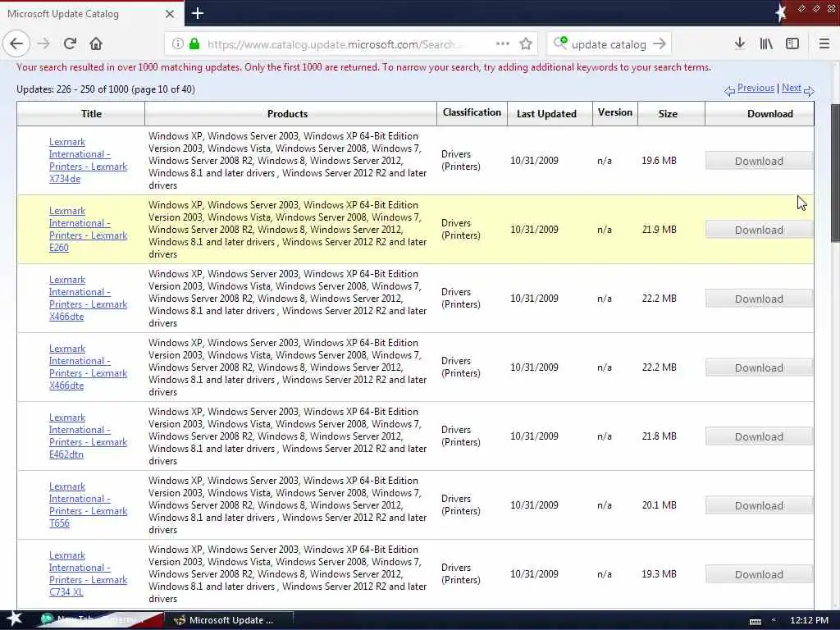Download the 20.1 MB T656 driver

click(x=759, y=505)
